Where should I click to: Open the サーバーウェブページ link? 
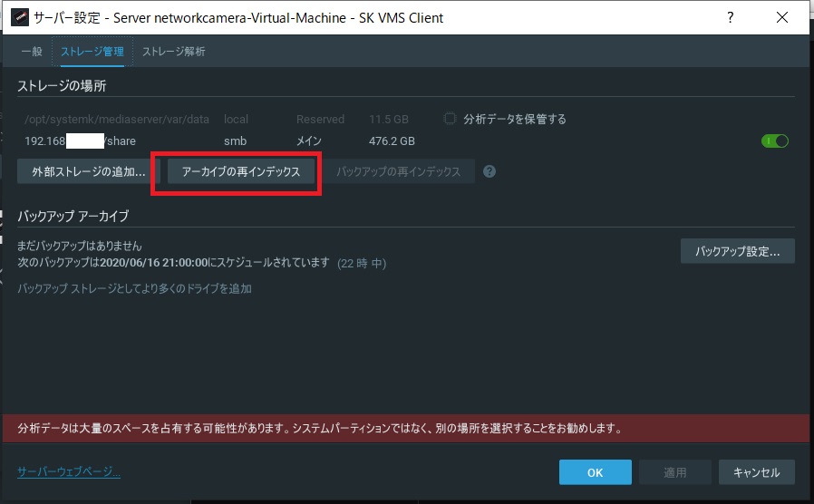(69, 471)
